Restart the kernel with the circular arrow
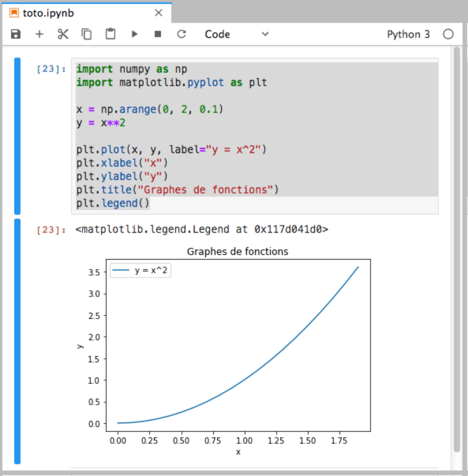This screenshot has height=476, width=468. point(181,34)
